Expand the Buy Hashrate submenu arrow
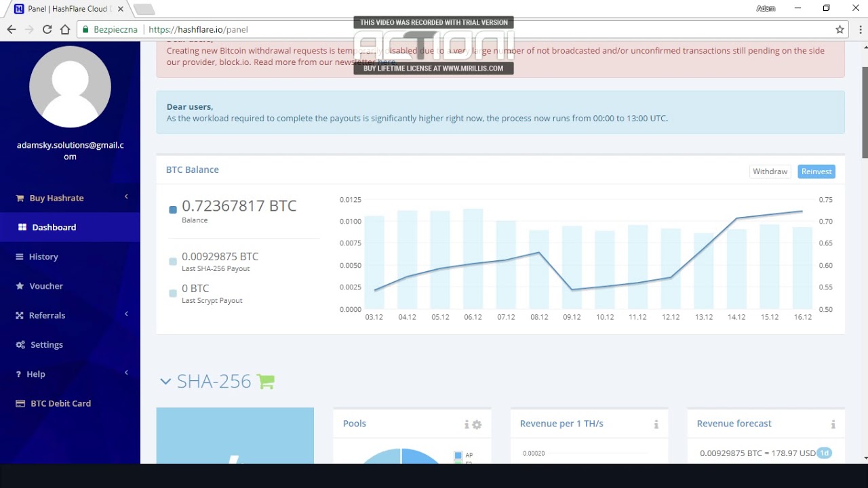868x488 pixels. point(126,197)
